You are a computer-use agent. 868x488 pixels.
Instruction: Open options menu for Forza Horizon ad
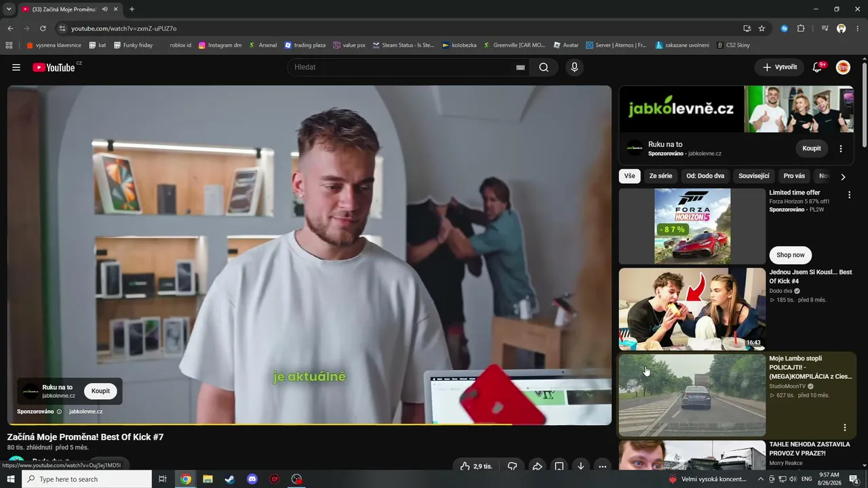[x=849, y=195]
